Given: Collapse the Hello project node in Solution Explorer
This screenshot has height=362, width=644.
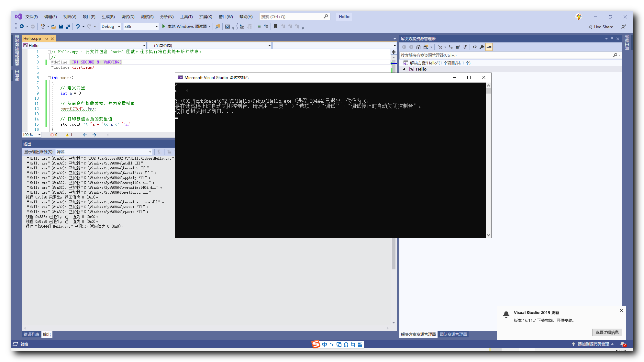Looking at the screenshot, I should tap(404, 69).
